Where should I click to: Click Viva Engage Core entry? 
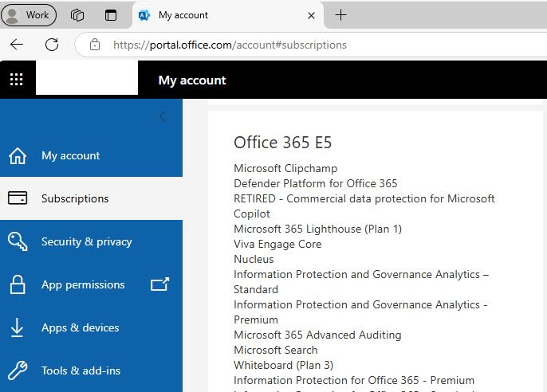click(x=277, y=244)
